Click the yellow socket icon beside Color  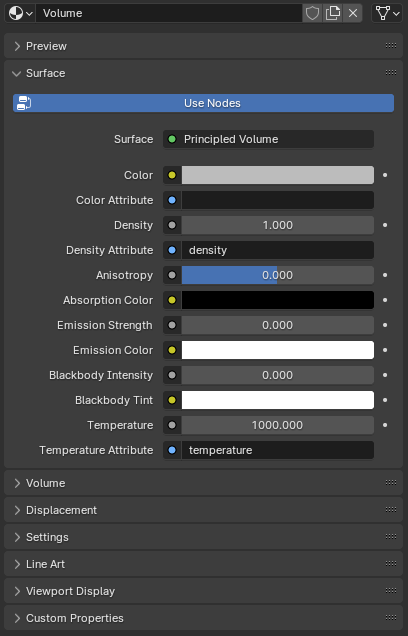172,175
